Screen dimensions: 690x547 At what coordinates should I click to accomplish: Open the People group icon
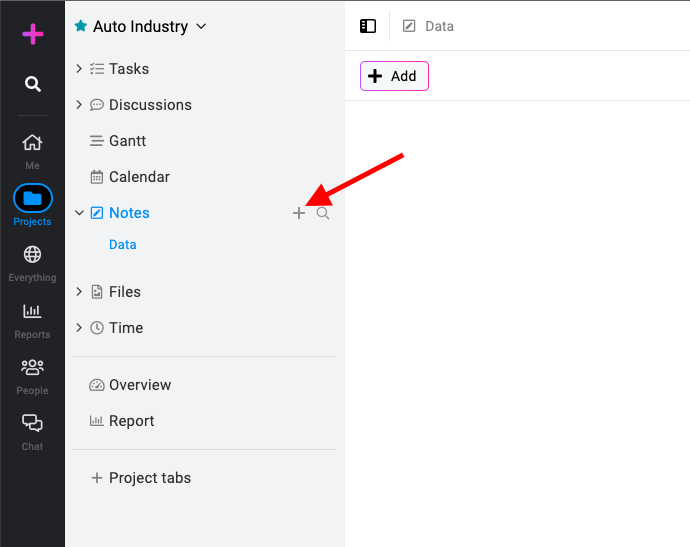point(32,367)
